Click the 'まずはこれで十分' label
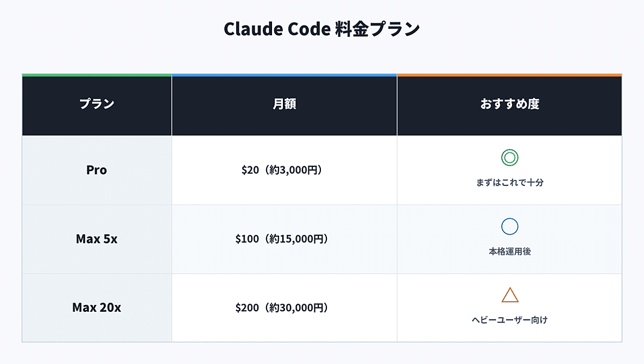The height and width of the screenshot is (364, 644). pos(509,183)
